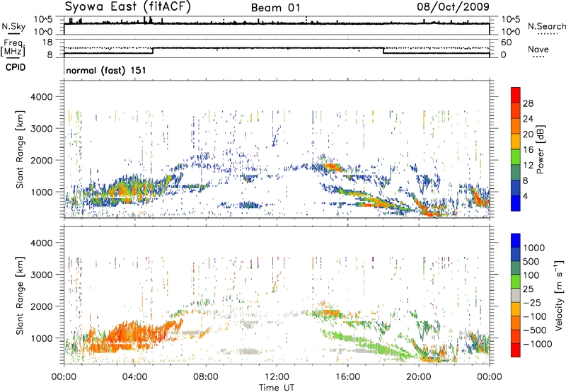This screenshot has width=566, height=392.
Task: Select the "08:00" time tick label
Action: click(x=205, y=377)
